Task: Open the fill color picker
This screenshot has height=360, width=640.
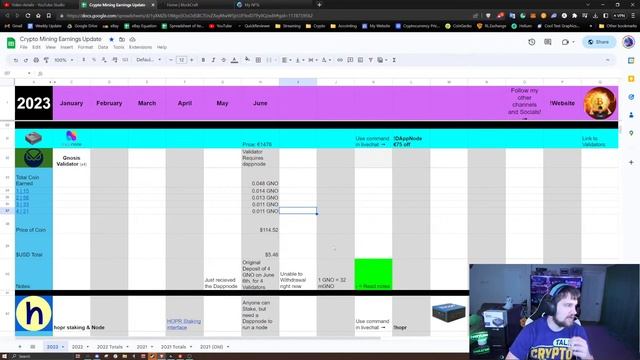Action: [247, 60]
